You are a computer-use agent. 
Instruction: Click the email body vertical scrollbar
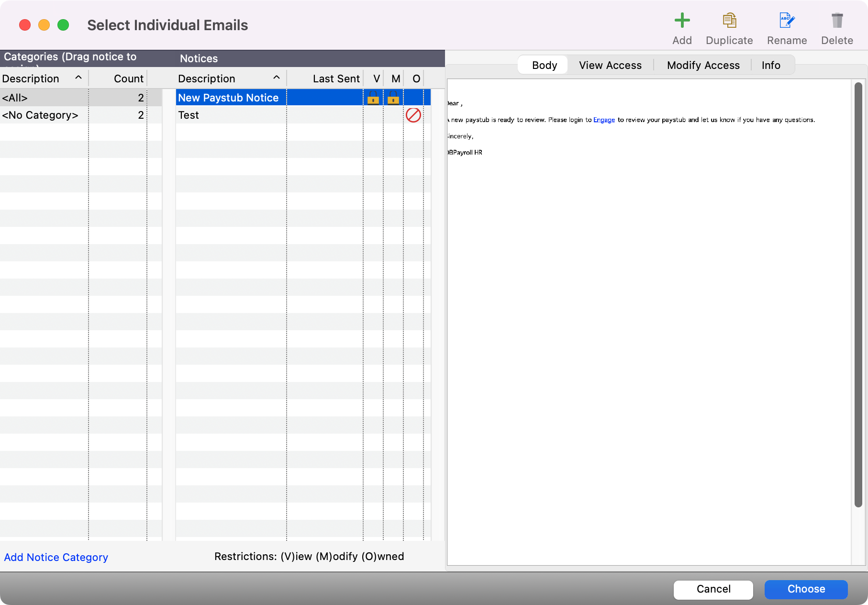click(x=858, y=294)
